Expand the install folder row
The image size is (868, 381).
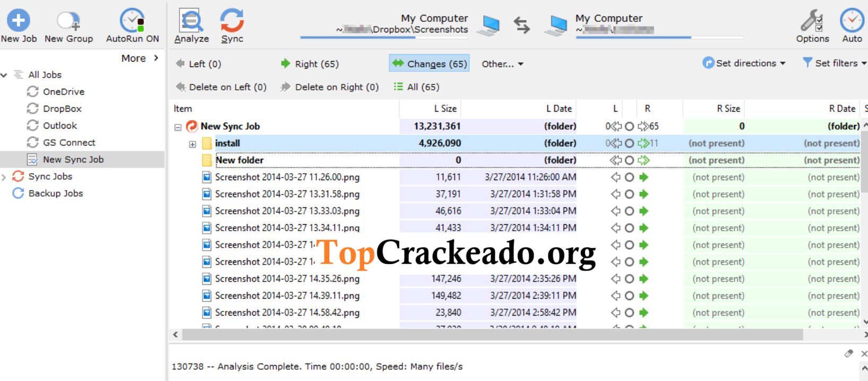[192, 144]
